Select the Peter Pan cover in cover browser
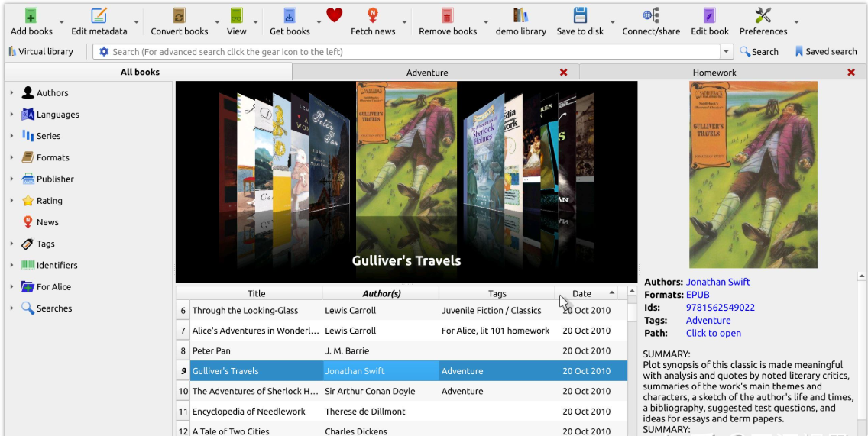Image resolution: width=868 pixels, height=436 pixels. point(329,151)
